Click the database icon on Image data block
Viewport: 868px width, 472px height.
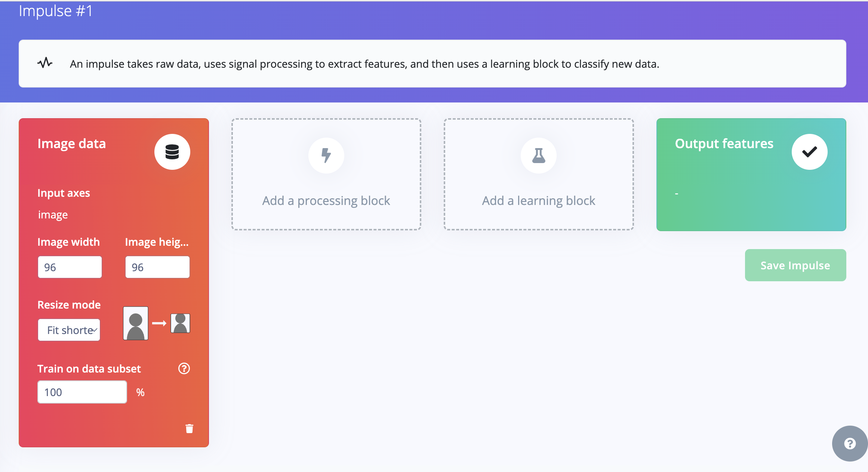(172, 152)
